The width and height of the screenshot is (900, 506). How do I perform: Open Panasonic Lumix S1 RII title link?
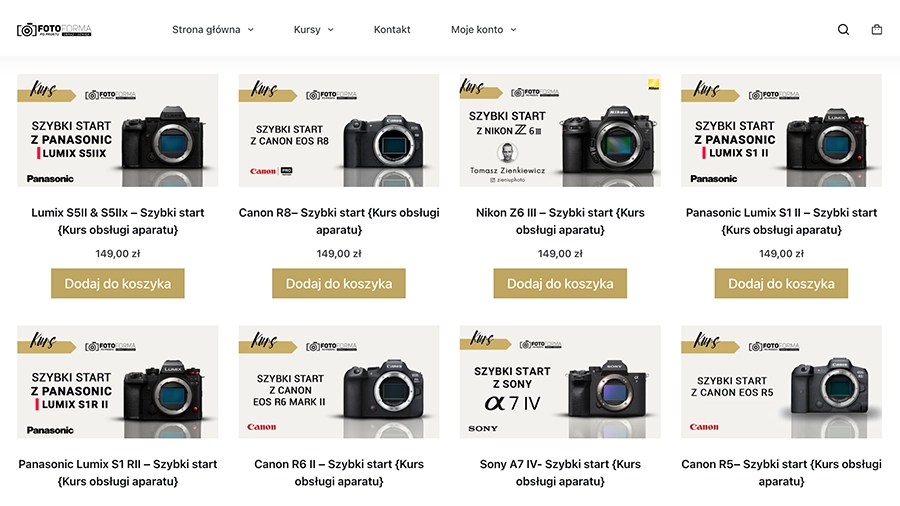[x=118, y=473]
